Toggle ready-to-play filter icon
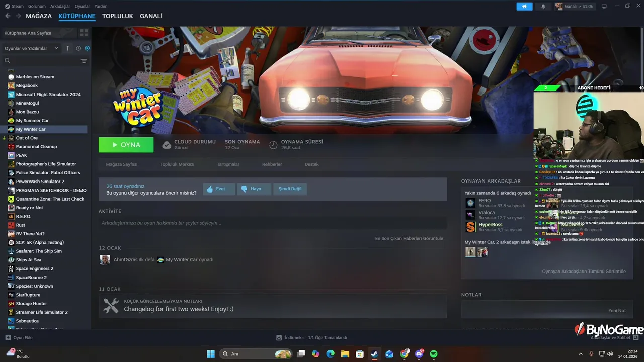 coord(87,48)
